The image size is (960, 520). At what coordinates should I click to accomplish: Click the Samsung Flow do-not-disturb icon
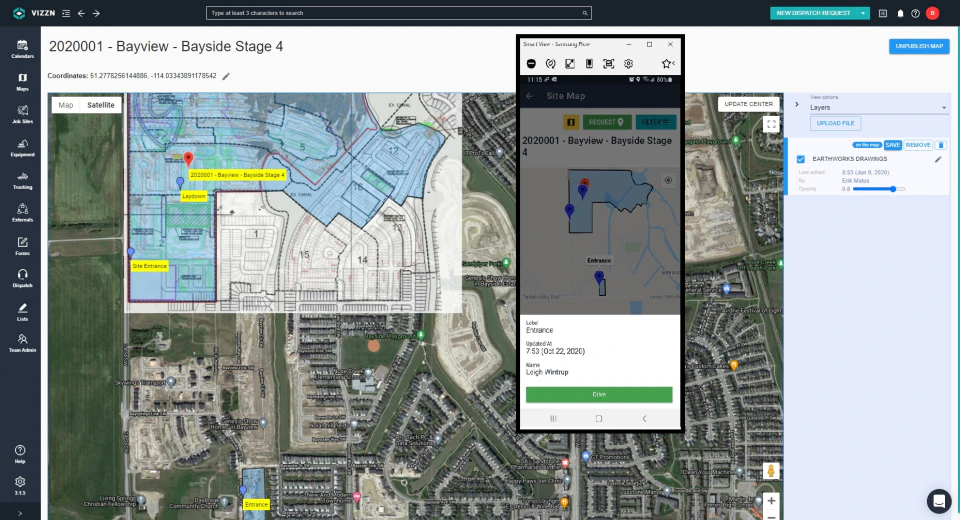pos(531,64)
